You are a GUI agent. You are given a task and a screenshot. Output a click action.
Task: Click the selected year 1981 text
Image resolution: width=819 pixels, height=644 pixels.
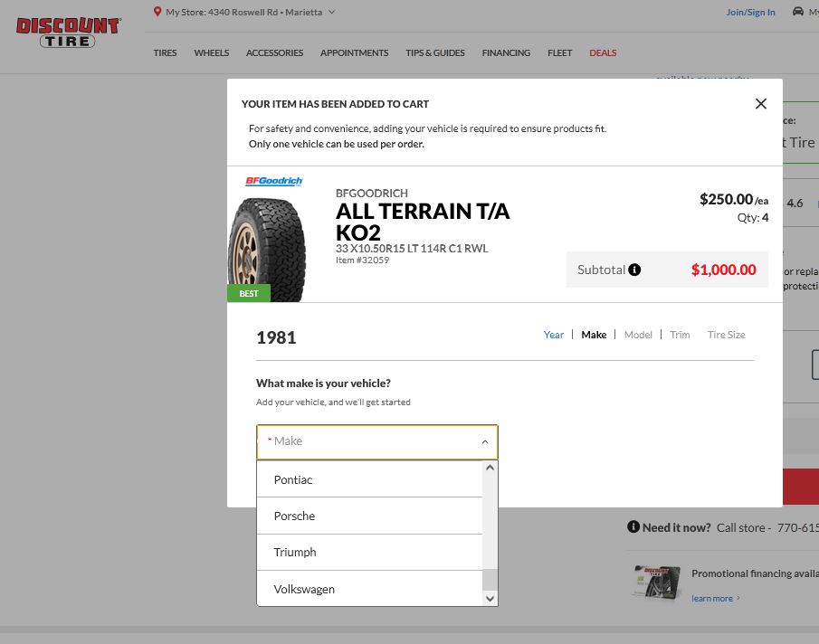[x=276, y=337]
